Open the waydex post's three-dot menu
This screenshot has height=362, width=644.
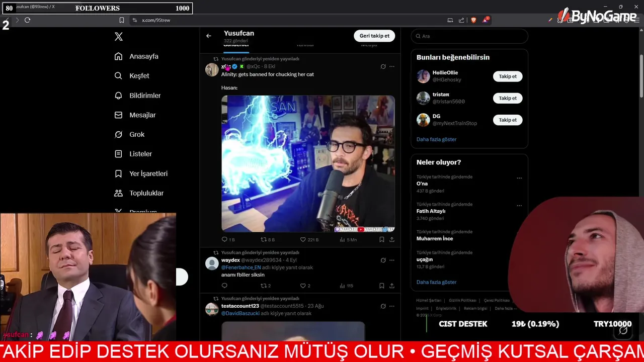click(x=392, y=260)
